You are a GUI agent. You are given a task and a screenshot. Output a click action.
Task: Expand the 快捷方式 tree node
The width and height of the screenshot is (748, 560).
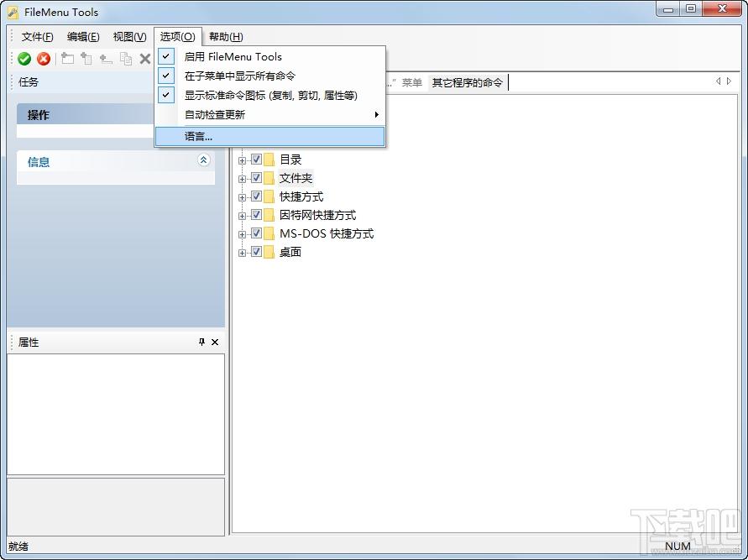[242, 197]
